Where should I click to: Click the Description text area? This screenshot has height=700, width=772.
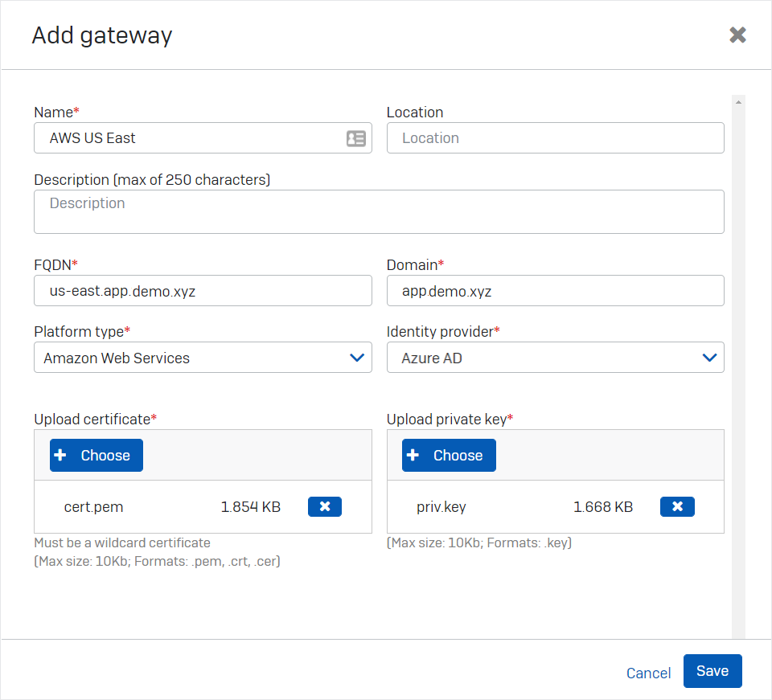click(x=379, y=212)
